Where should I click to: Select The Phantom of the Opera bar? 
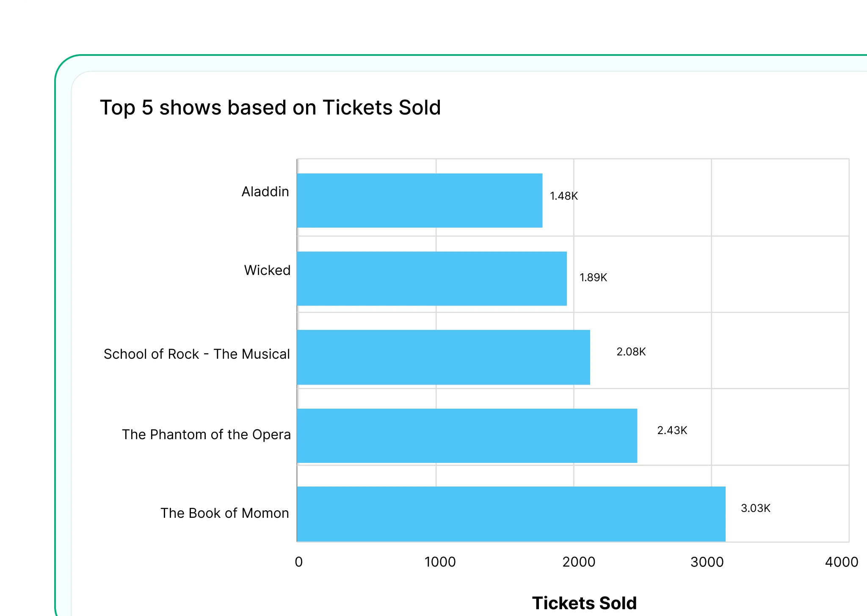coord(467,436)
